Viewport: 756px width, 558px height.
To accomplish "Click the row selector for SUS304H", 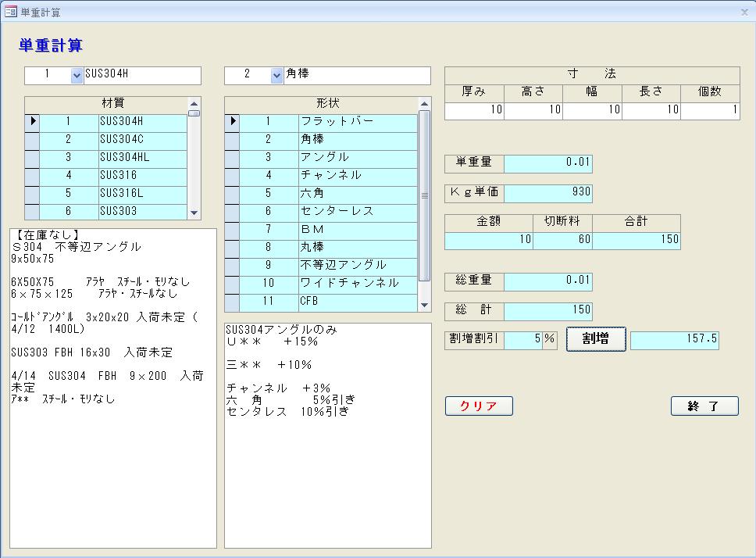I will 32,122.
